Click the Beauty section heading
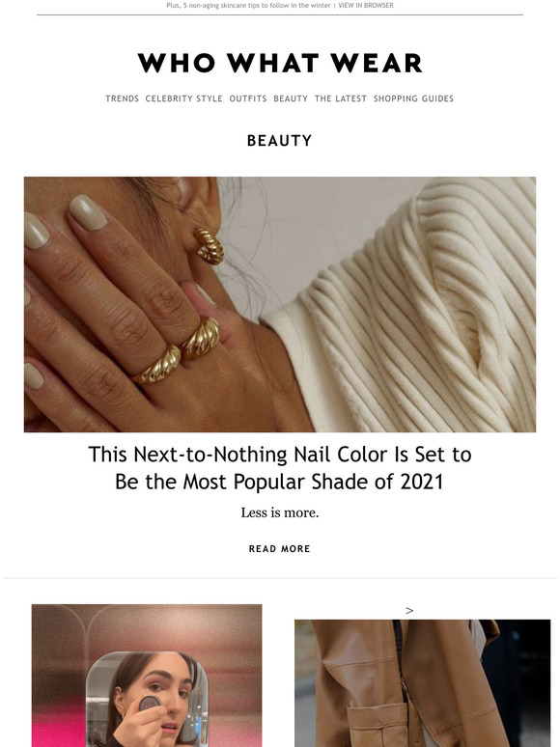Screen dimensions: 560x747 coord(280,141)
